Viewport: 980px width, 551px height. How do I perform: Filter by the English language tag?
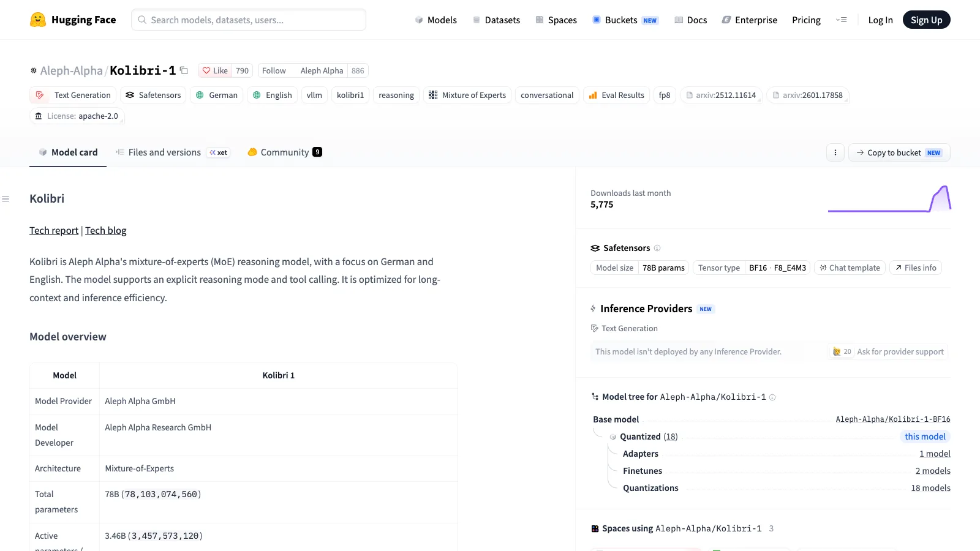pos(272,95)
